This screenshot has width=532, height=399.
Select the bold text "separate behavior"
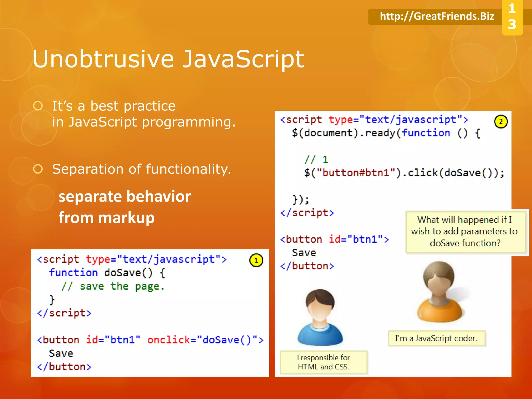(125, 196)
